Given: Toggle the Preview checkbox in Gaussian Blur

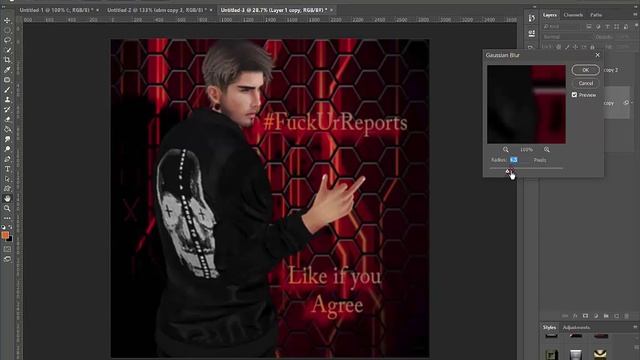Looking at the screenshot, I should pos(574,95).
